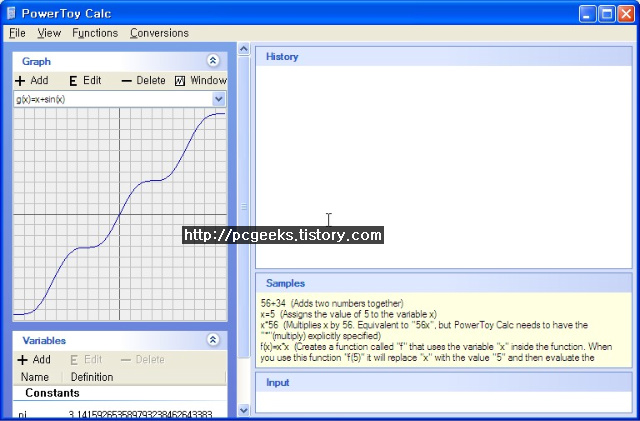This screenshot has height=421, width=640.
Task: Select the Constants group row
Action: pos(120,393)
